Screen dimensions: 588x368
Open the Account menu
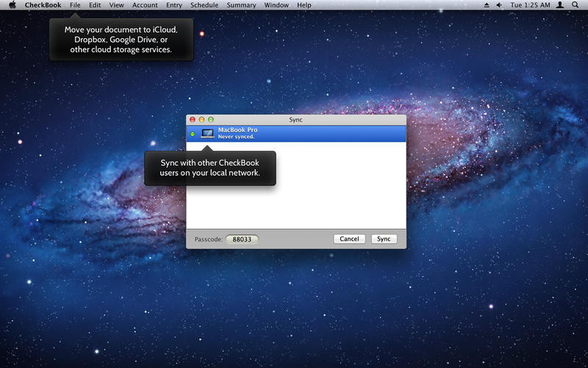(145, 5)
